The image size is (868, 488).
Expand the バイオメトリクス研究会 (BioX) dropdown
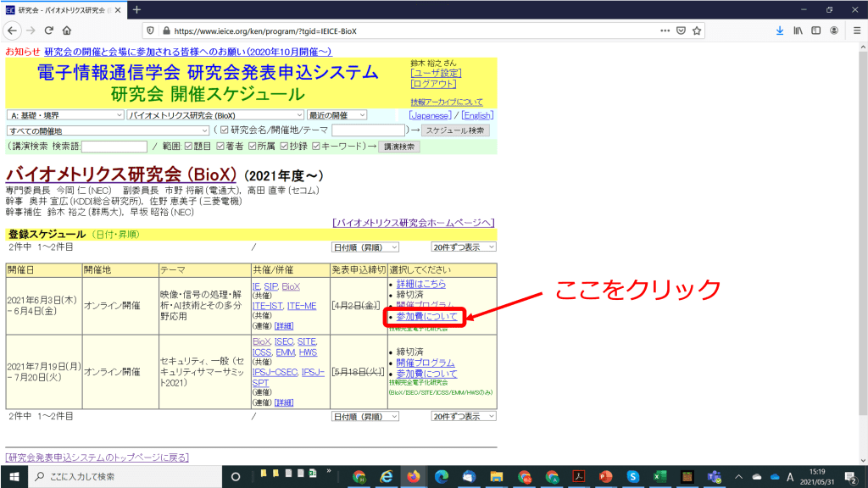pyautogui.click(x=215, y=115)
